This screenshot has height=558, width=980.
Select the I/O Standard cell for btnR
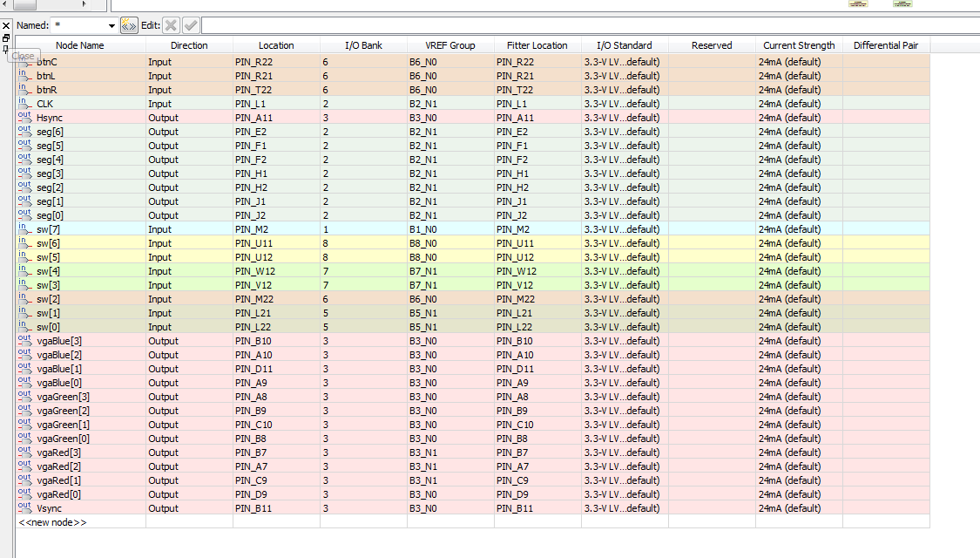pos(625,90)
